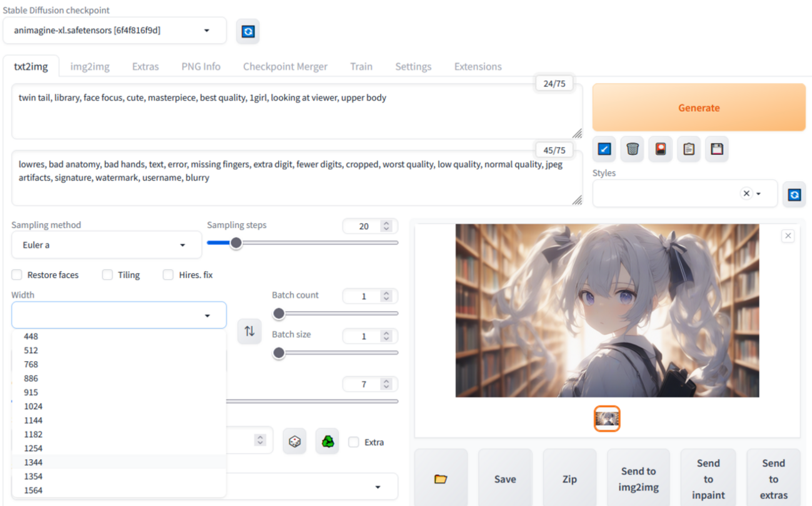This screenshot has width=812, height=506.
Task: Open the output folder icon
Action: (x=441, y=479)
